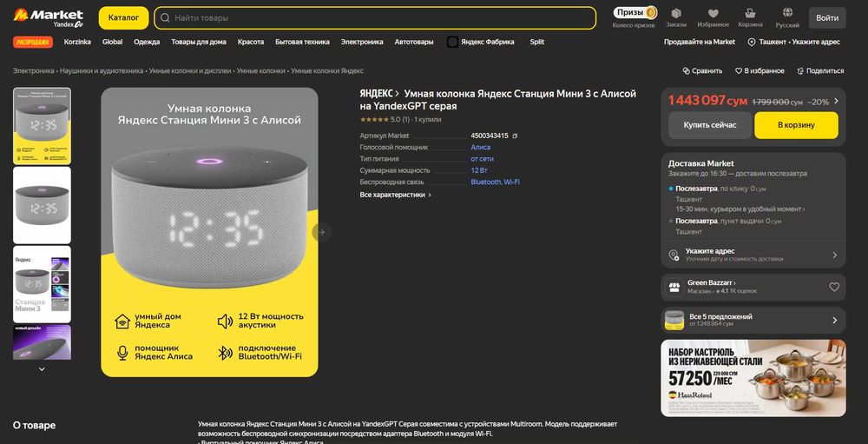Screen dimensions: 868x444
Task: Set delivery address Ташкент Укажите адрес
Action: [x=794, y=42]
